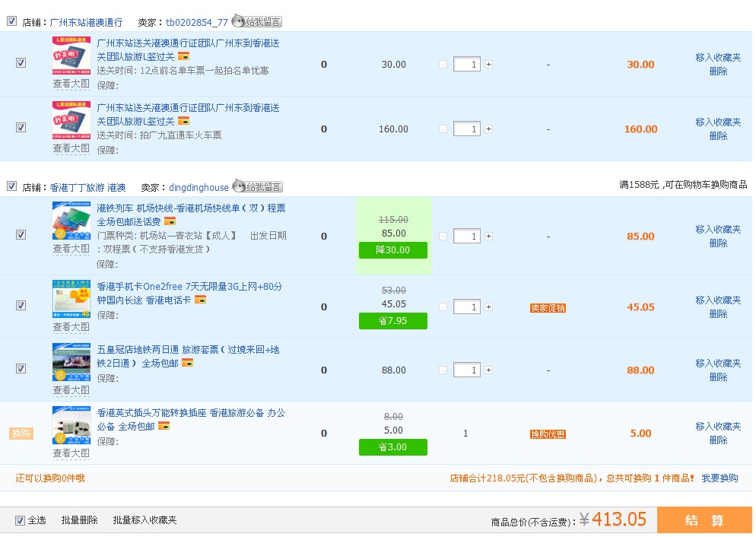
Task: Move 万能转换插座 to favorites
Action: point(719,426)
